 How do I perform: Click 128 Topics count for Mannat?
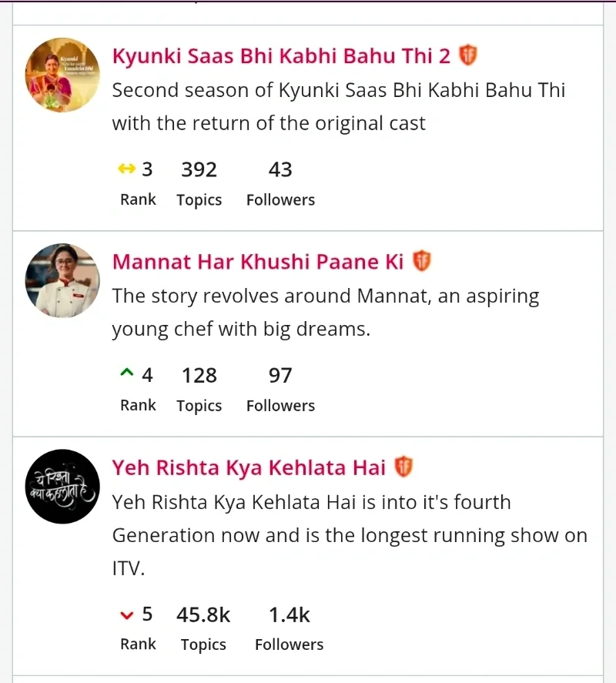[199, 376]
